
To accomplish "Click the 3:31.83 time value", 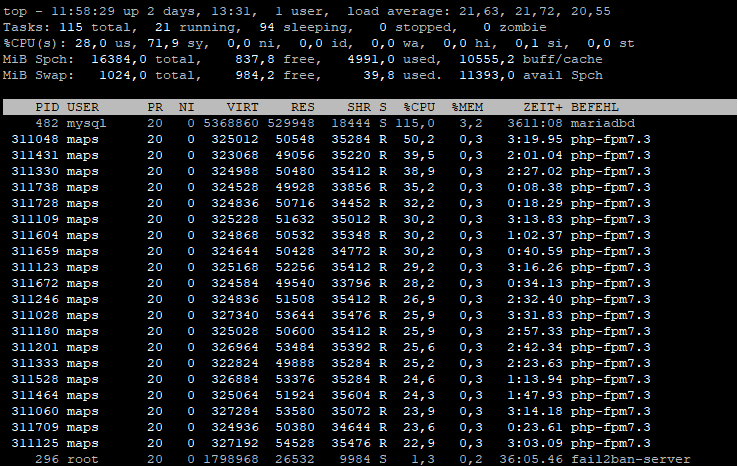I will [535, 315].
